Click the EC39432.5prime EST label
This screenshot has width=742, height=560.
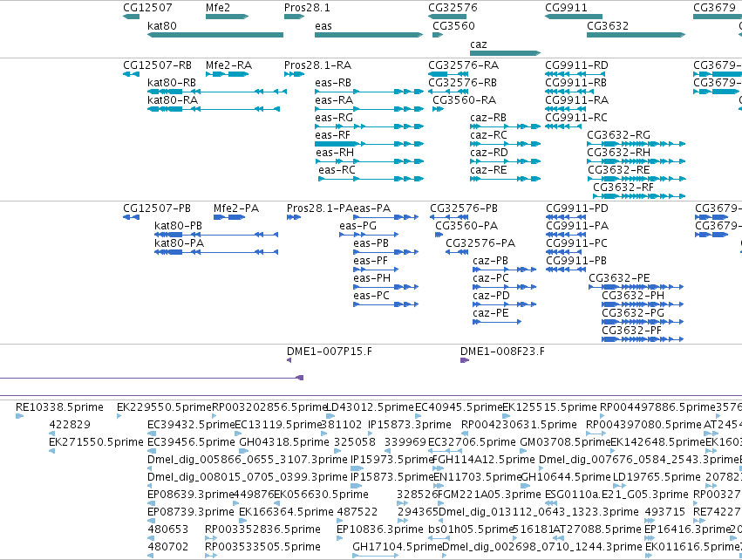[x=191, y=425]
